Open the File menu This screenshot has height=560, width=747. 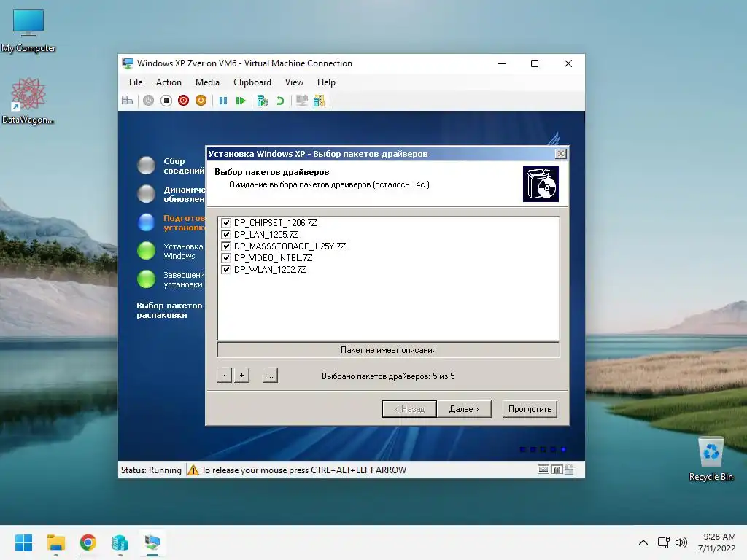(136, 82)
